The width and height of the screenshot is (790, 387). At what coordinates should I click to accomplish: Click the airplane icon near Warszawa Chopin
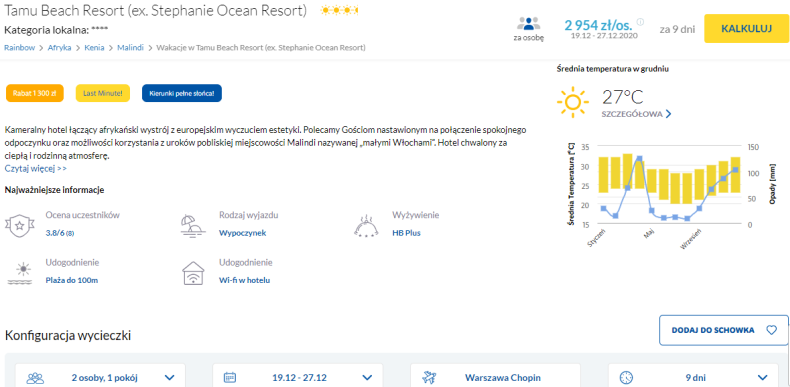click(x=430, y=377)
